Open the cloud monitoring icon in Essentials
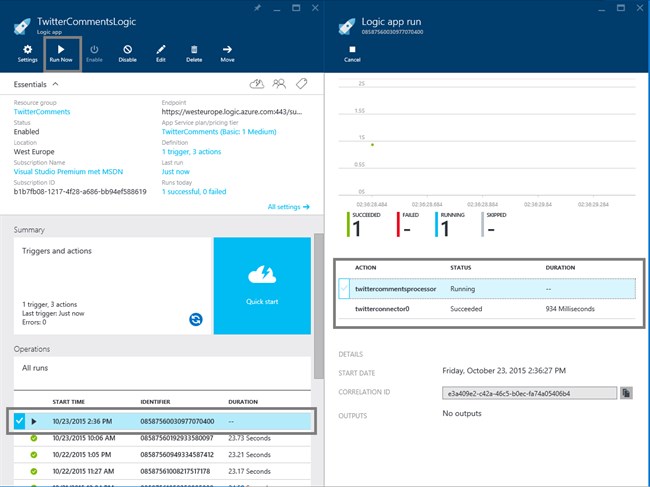Viewport: 650px width, 487px height. tap(257, 84)
